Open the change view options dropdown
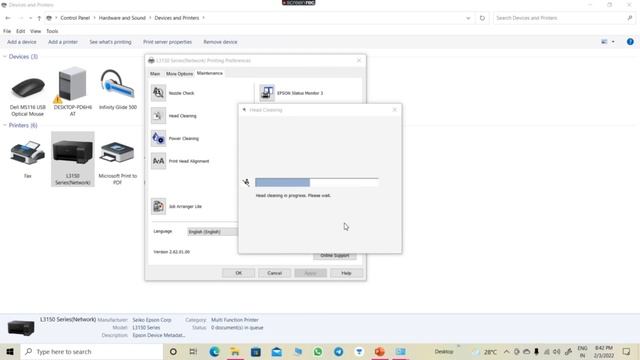The width and height of the screenshot is (640, 360). point(613,42)
